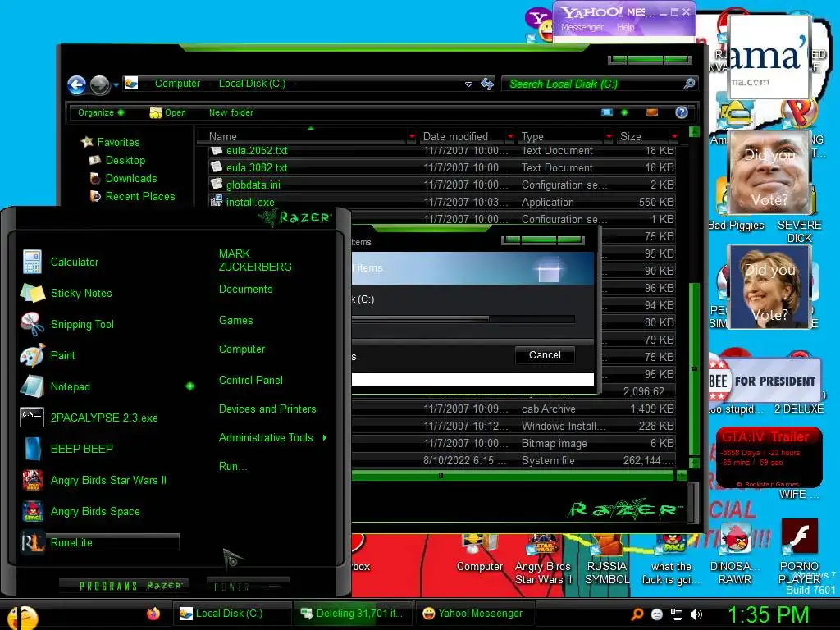Expand the Notepad jump list arrow
This screenshot has height=630, width=840.
click(x=190, y=386)
